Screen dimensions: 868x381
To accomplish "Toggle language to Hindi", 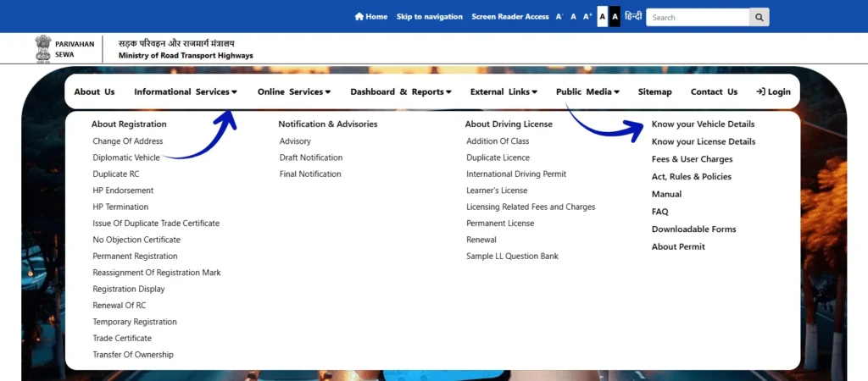I will [x=633, y=17].
